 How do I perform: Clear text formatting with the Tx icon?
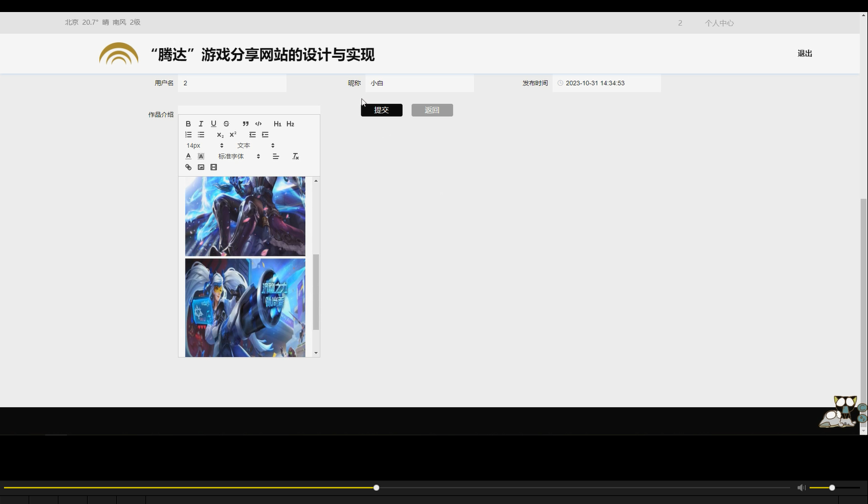pyautogui.click(x=295, y=156)
